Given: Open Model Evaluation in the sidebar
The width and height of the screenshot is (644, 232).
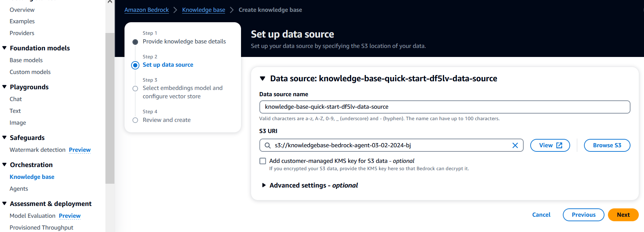Looking at the screenshot, I should pyautogui.click(x=33, y=216).
